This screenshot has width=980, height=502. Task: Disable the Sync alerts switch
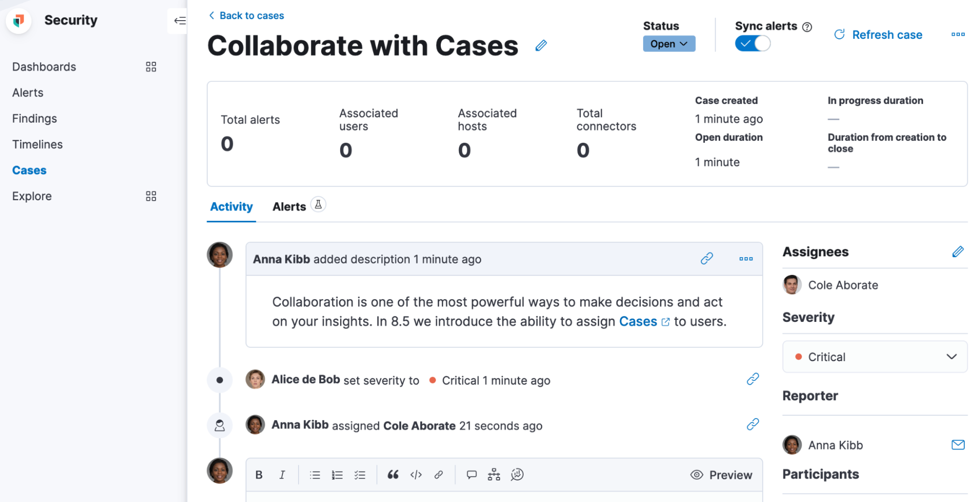(x=753, y=43)
